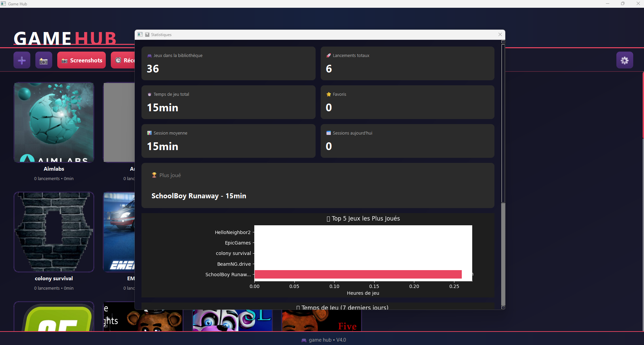Click the purple camera button in the toolbar
The width and height of the screenshot is (644, 345).
point(44,60)
